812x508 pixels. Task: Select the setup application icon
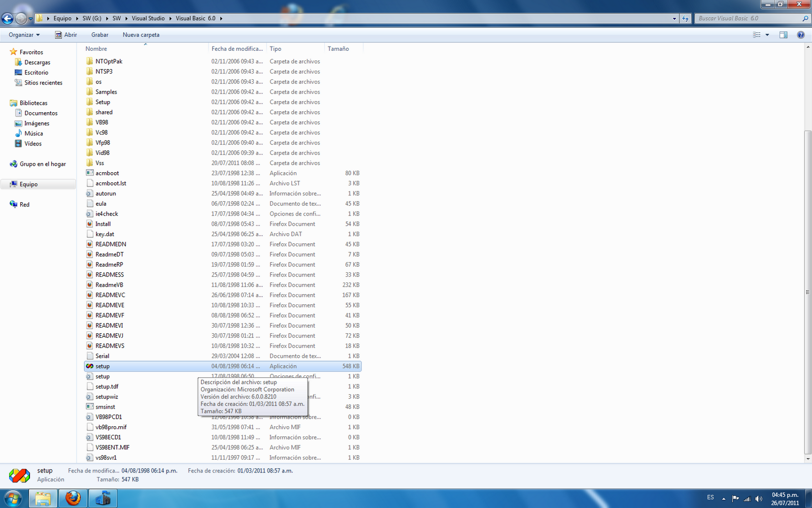[90, 366]
